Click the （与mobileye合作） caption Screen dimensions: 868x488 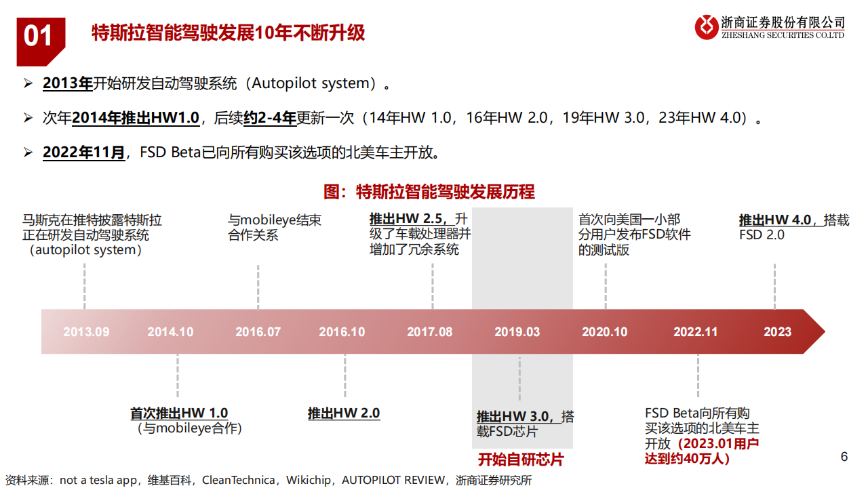pos(188,428)
